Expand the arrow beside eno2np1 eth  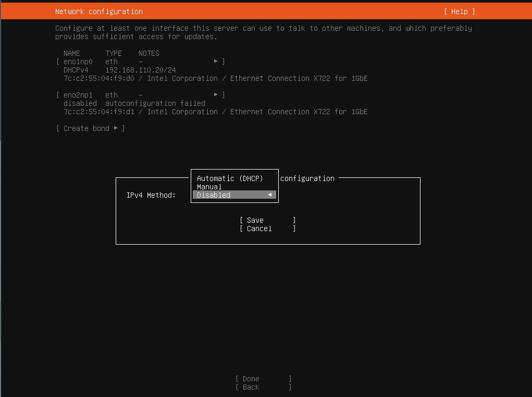216,95
